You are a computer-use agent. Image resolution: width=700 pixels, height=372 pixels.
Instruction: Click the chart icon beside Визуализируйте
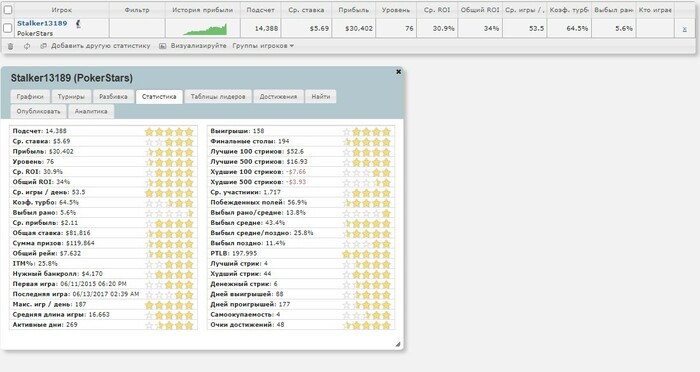[x=162, y=46]
